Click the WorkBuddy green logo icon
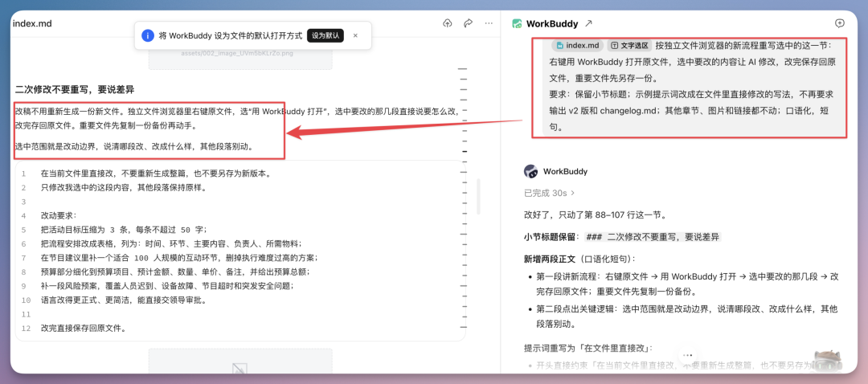 click(517, 24)
